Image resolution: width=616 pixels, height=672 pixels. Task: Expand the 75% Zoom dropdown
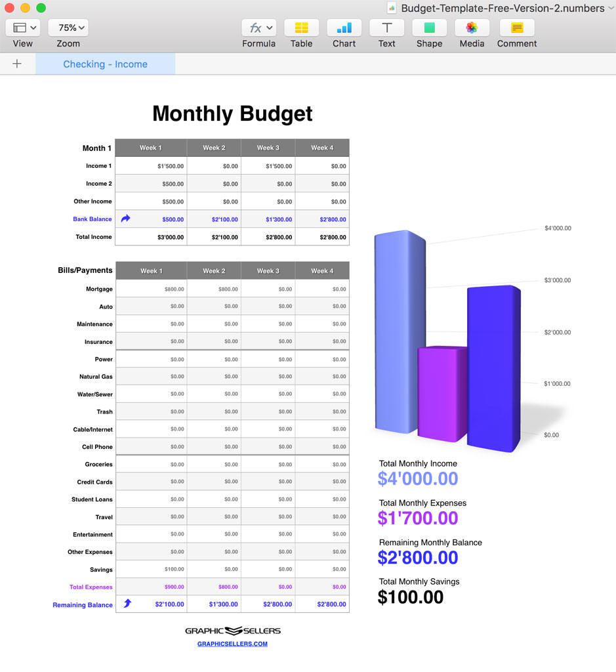pyautogui.click(x=68, y=28)
